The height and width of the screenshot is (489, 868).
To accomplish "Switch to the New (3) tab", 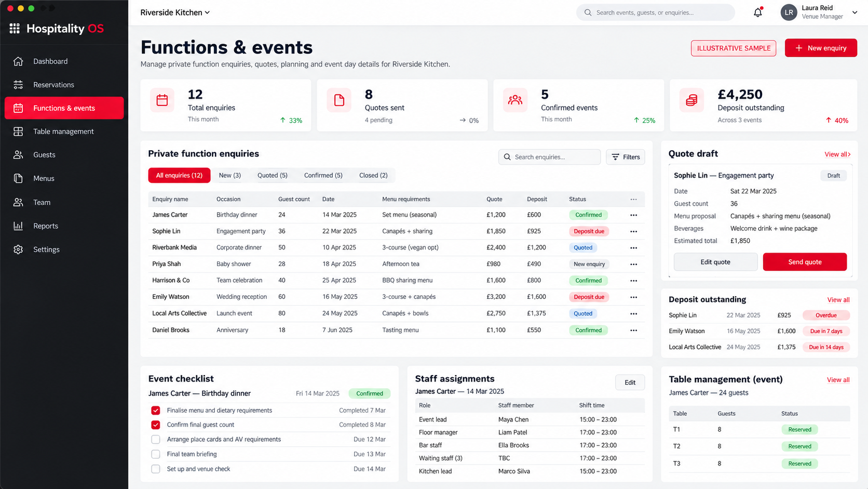I will (230, 176).
